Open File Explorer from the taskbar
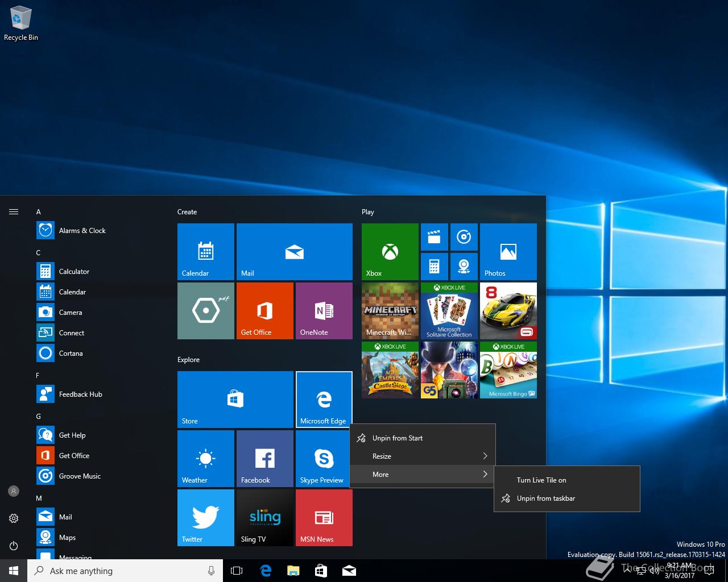Viewport: 728px width, 582px height. coord(293,571)
